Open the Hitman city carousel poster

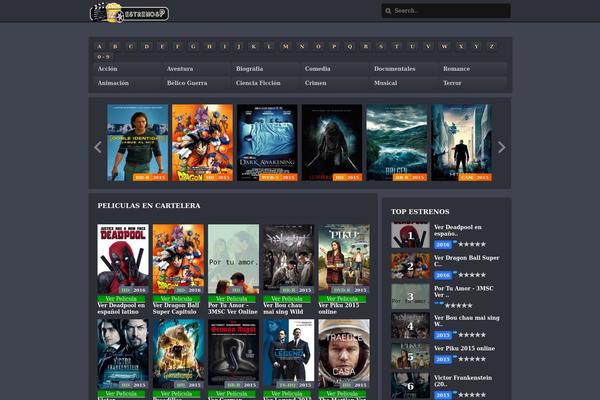[x=461, y=142]
